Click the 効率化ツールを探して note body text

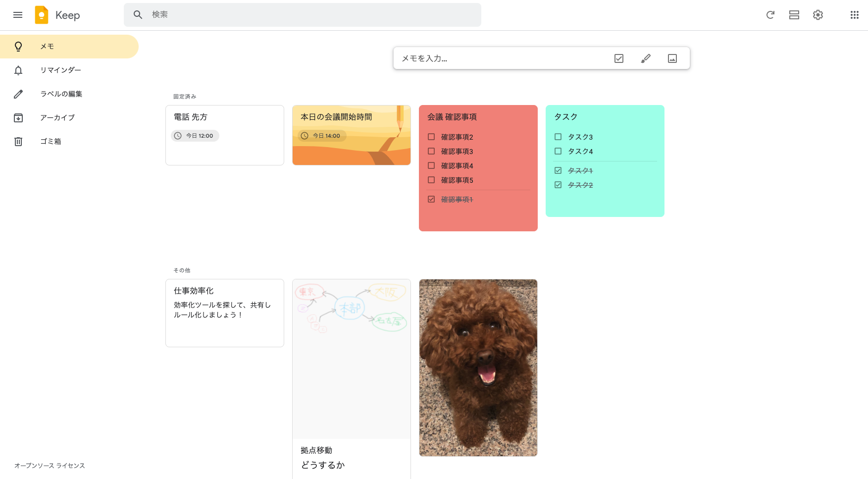pyautogui.click(x=222, y=310)
